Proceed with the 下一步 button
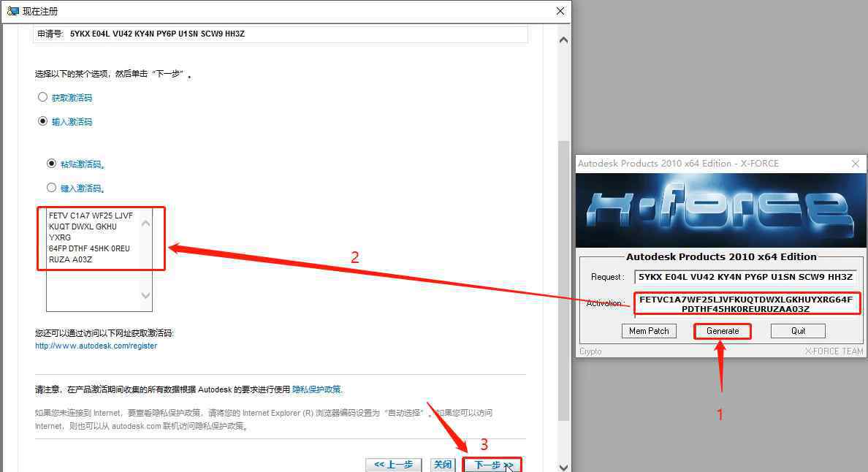This screenshot has width=868, height=472. (492, 465)
